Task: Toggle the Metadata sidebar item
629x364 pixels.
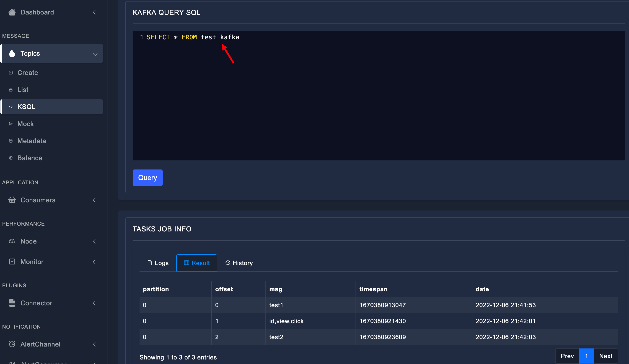Action: click(x=31, y=140)
